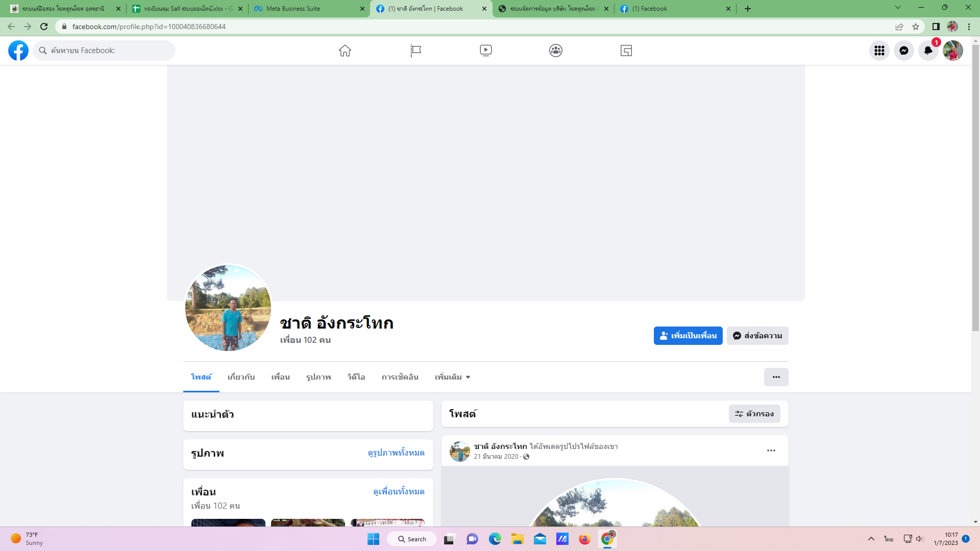The width and height of the screenshot is (980, 551).
Task: Open the Facebook menu grid icon
Action: (x=879, y=51)
